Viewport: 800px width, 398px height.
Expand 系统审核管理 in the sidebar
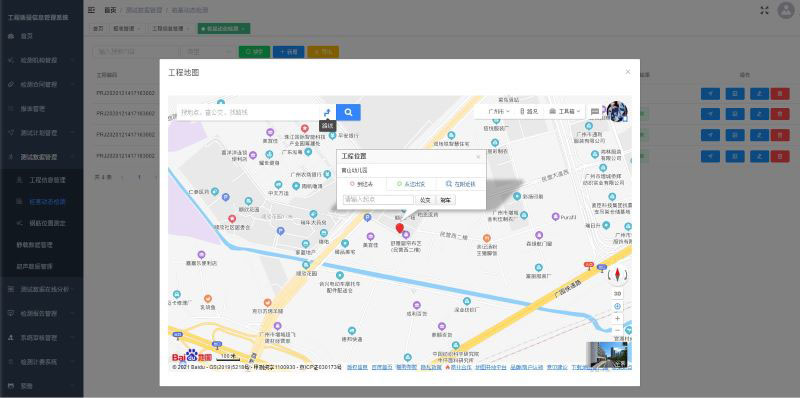pos(41,338)
